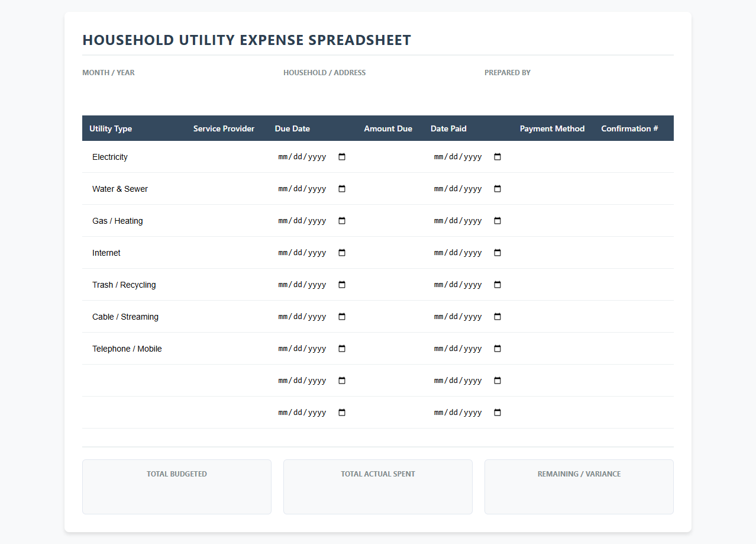
Task: Click the Electricity amount due cell
Action: tap(390, 157)
